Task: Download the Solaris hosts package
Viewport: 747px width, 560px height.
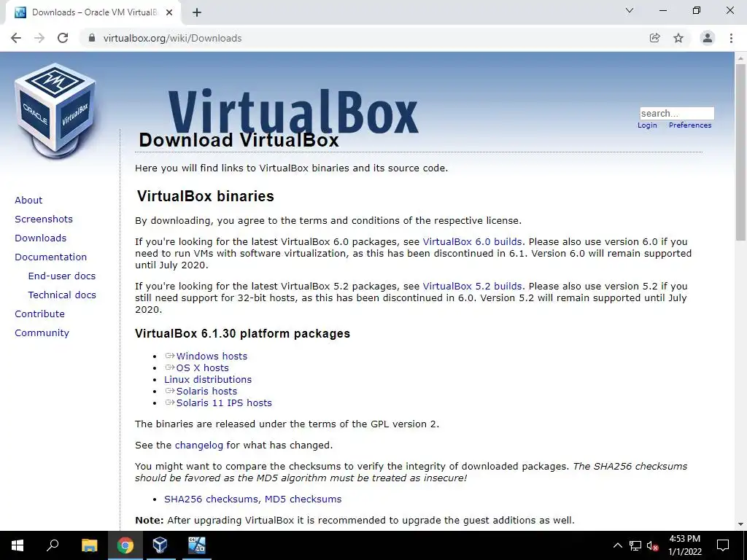Action: tap(206, 391)
